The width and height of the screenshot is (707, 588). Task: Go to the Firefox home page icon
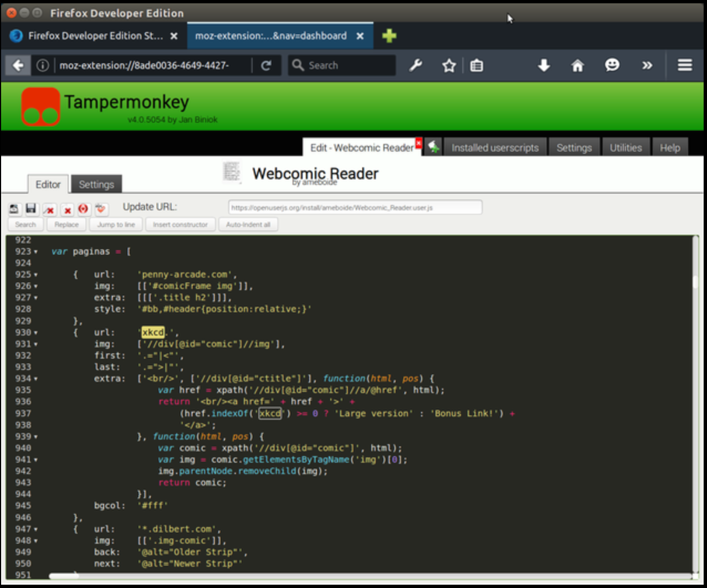tap(577, 65)
